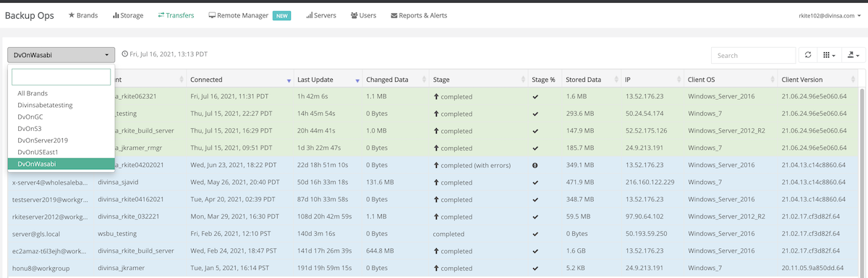Choose DvOnGC brand option
This screenshot has height=278, width=868.
point(61,117)
